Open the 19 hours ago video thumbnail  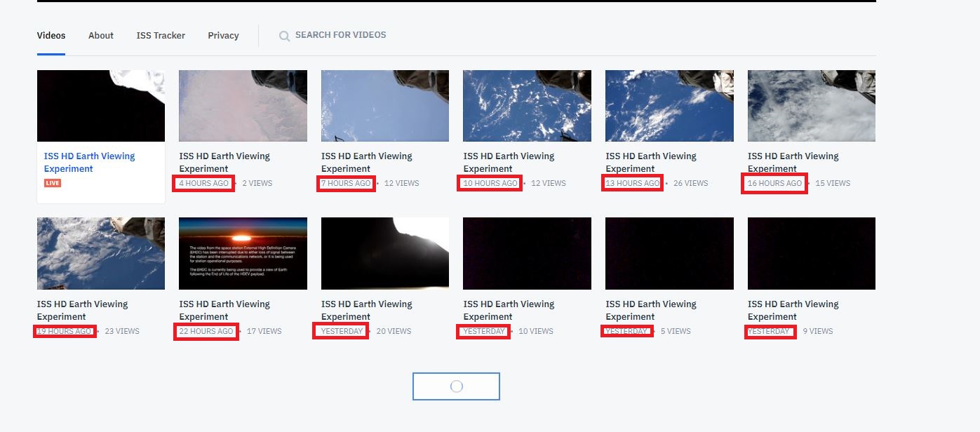pos(101,253)
